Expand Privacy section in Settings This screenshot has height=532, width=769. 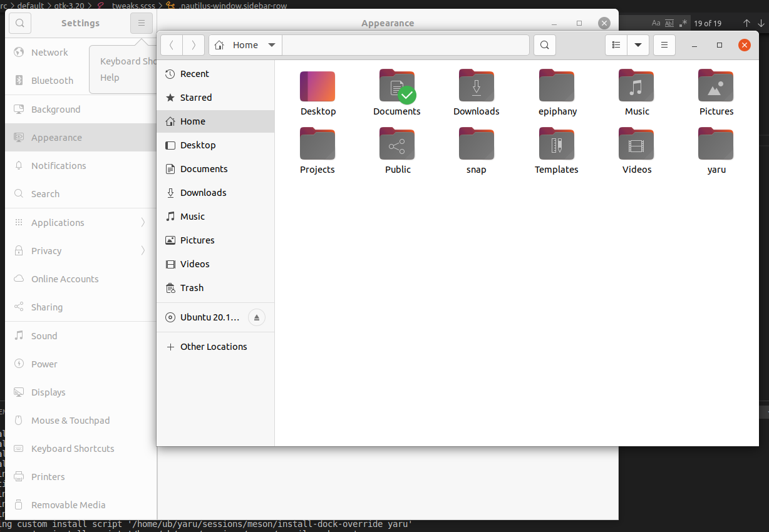click(143, 250)
